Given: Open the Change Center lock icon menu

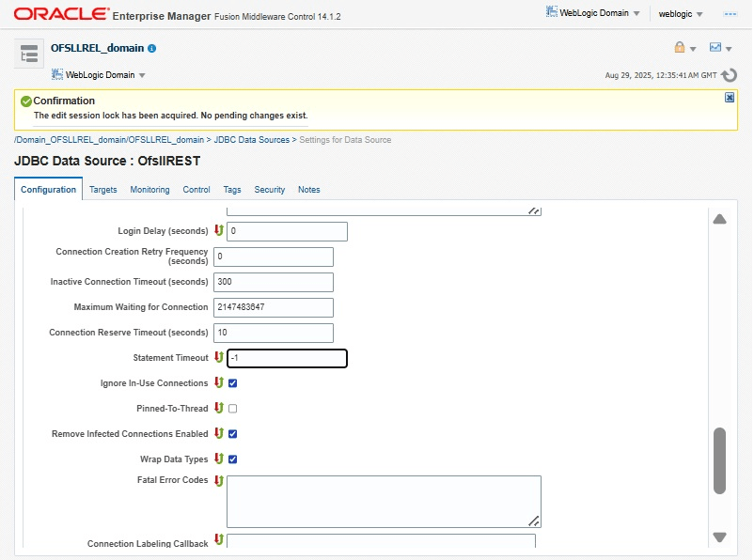Looking at the screenshot, I should point(683,48).
